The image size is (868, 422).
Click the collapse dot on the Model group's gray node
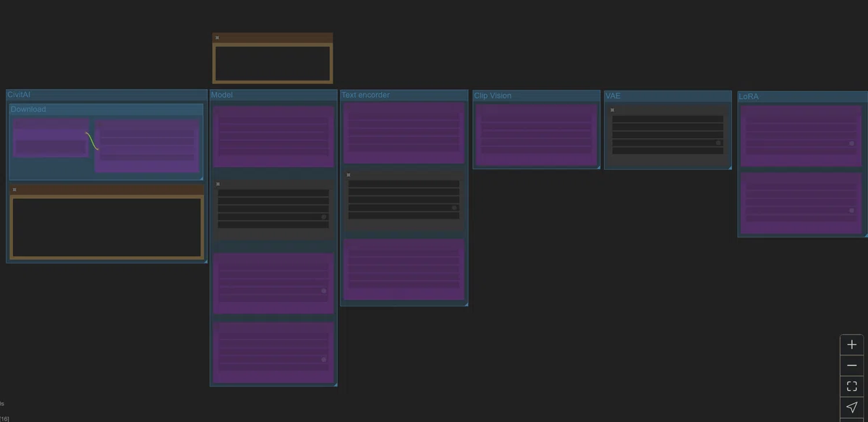[x=218, y=184]
